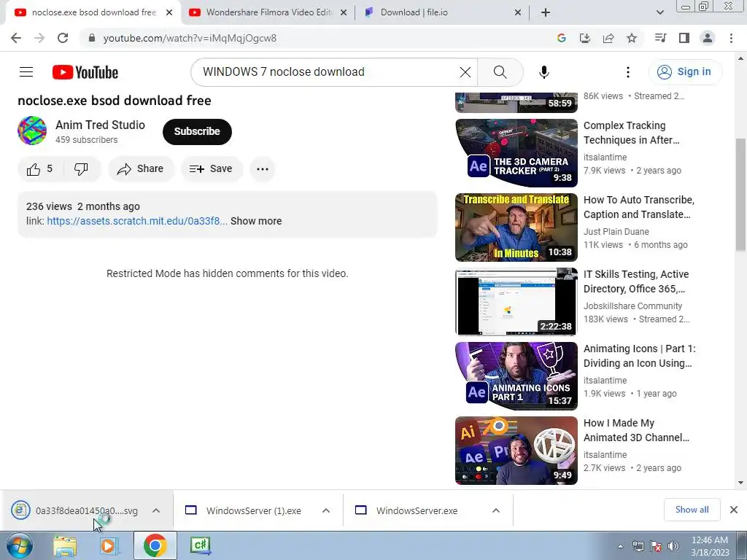Image resolution: width=747 pixels, height=560 pixels.
Task: Open the Transcribe and Translate video thumbnail
Action: coord(516,227)
